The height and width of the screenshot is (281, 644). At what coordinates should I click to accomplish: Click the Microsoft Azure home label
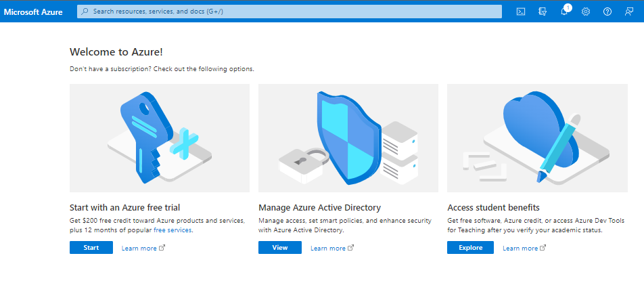33,12
